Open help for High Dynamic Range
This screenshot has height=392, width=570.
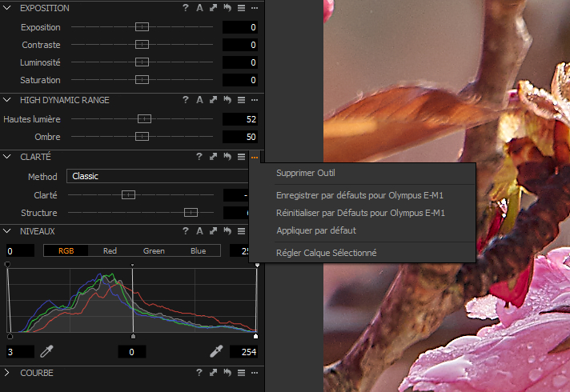pos(186,99)
